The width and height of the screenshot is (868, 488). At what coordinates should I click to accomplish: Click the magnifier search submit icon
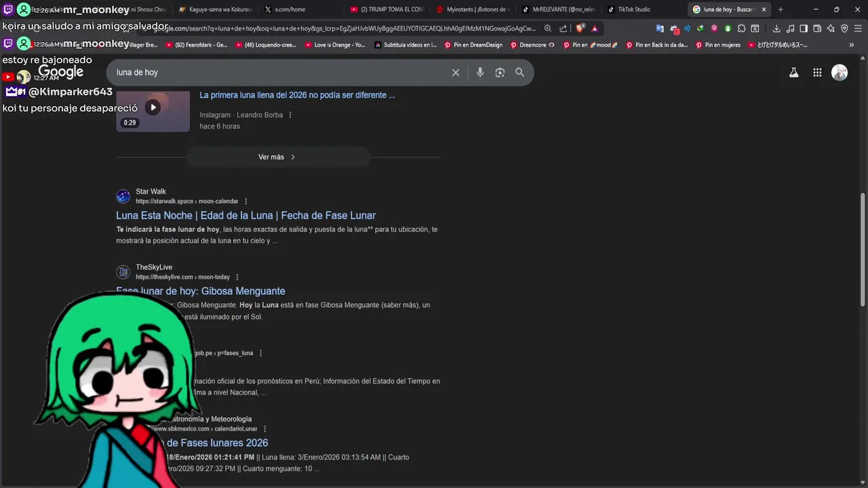point(519,73)
